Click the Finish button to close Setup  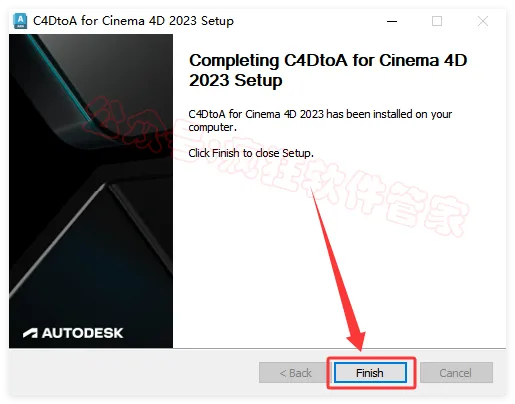coord(370,372)
